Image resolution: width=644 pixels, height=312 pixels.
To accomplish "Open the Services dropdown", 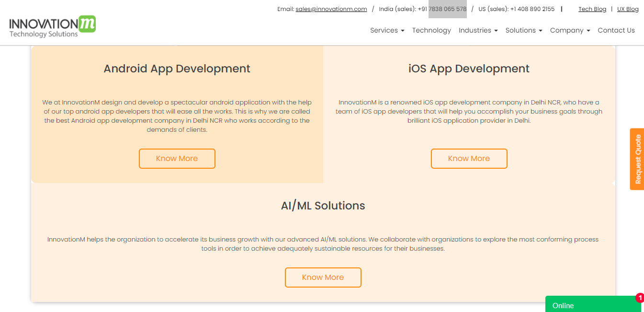I will (x=387, y=30).
